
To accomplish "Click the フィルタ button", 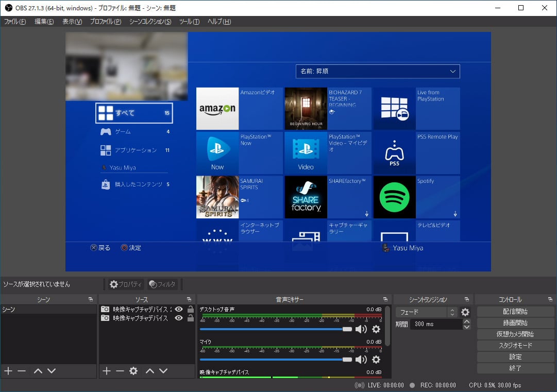I will pyautogui.click(x=162, y=284).
